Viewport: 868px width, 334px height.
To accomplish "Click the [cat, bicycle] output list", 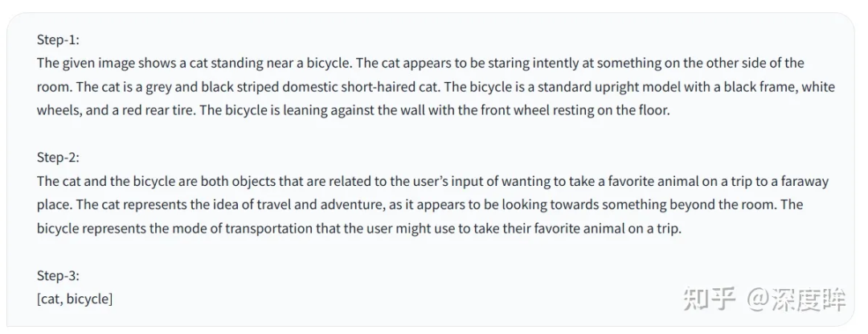I will coord(75,299).
